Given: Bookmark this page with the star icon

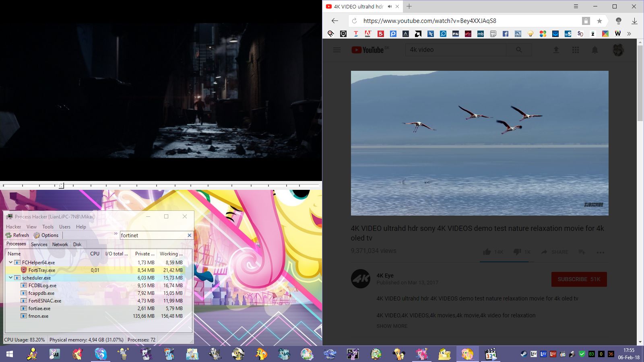Looking at the screenshot, I should 599,21.
